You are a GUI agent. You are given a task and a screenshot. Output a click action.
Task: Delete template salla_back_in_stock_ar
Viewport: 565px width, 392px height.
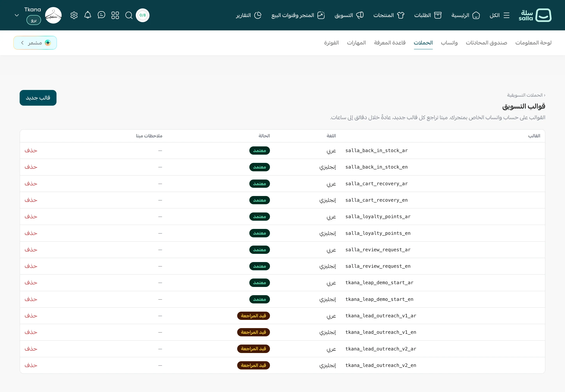pyautogui.click(x=31, y=151)
